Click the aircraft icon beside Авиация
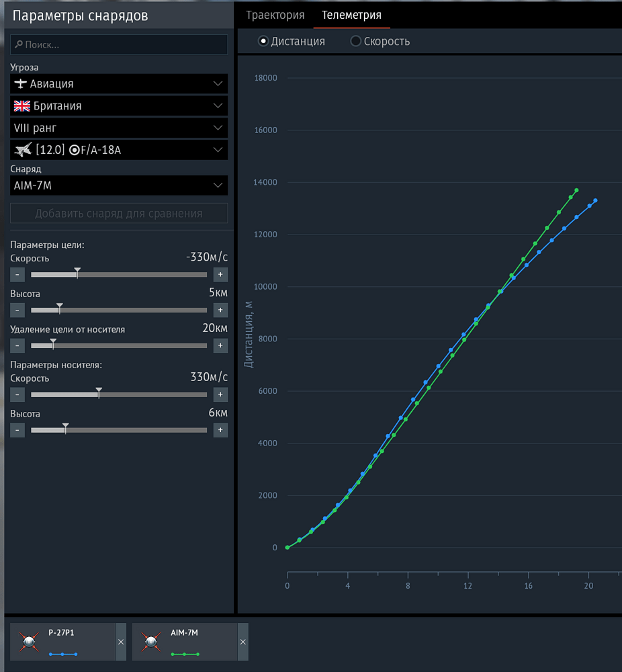622x672 pixels. [20, 83]
